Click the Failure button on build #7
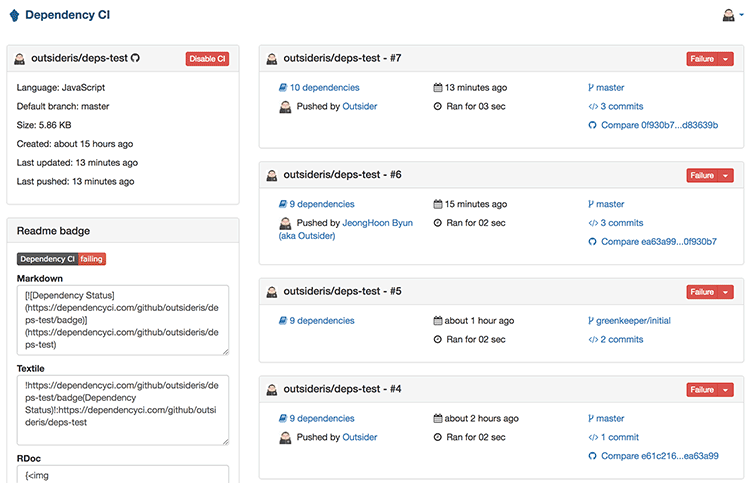This screenshot has width=750, height=483. pos(702,58)
